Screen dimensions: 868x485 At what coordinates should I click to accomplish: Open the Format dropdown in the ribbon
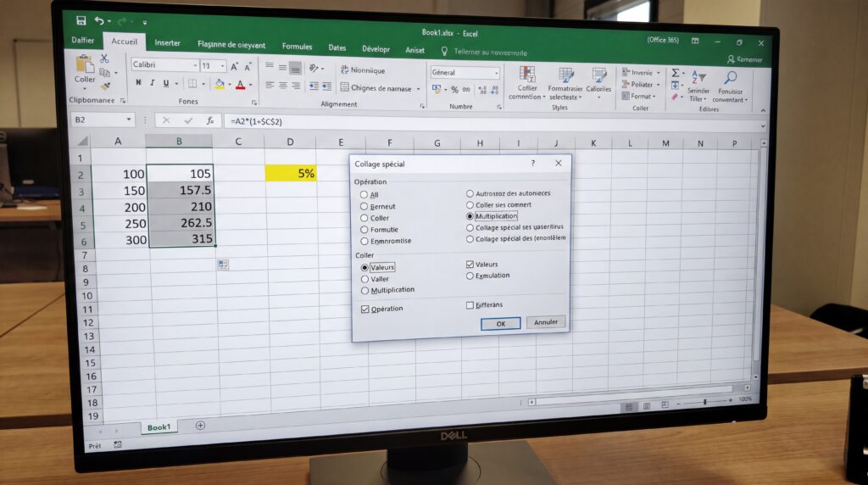click(654, 97)
